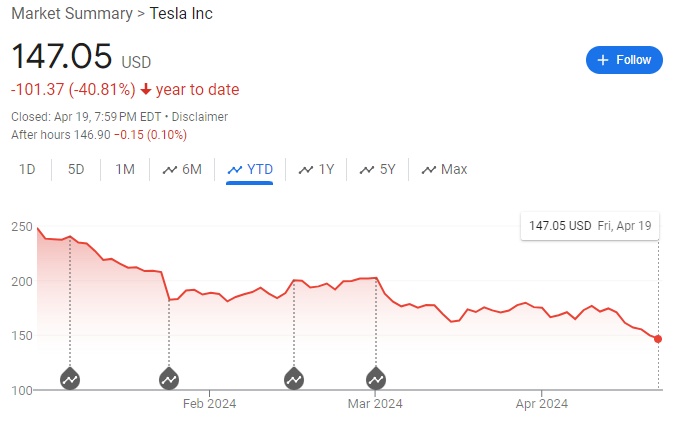Screen dimensions: 673x421
Task: Click the trend-line icon on the Max tab
Action: [429, 170]
